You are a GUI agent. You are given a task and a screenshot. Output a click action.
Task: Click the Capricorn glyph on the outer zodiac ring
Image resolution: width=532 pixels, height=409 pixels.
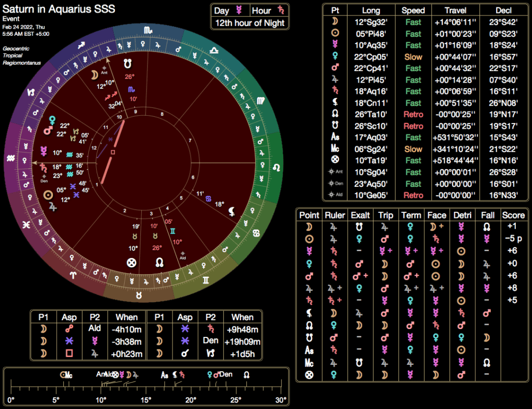(31, 92)
